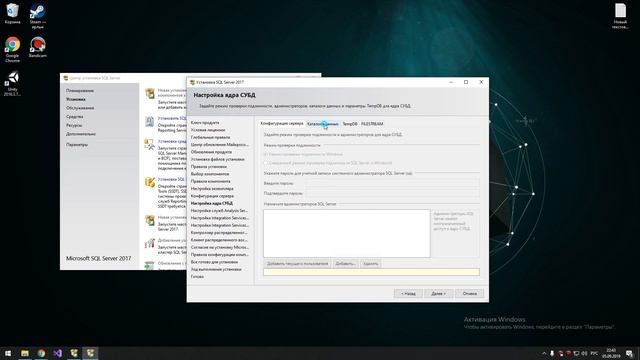The image size is (640, 360).
Task: Open the Windows Start menu
Action: tap(8, 353)
